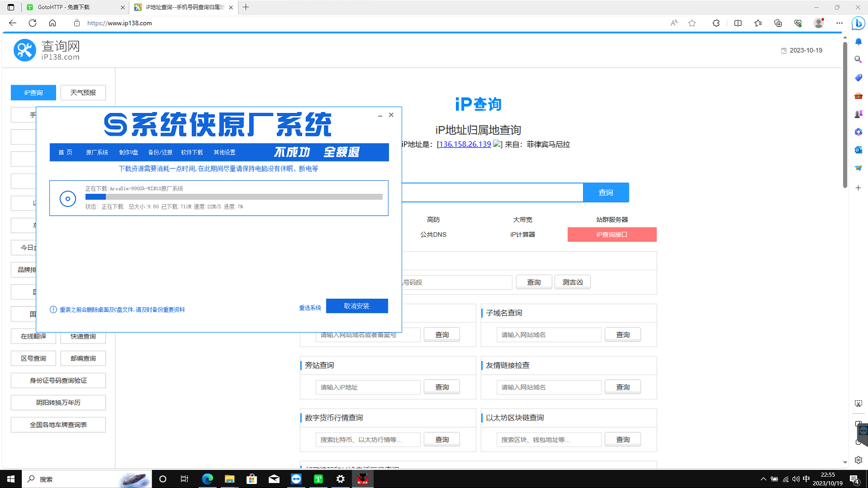Open 快递查询 sidebar link
The height and width of the screenshot is (488, 868).
click(x=83, y=336)
